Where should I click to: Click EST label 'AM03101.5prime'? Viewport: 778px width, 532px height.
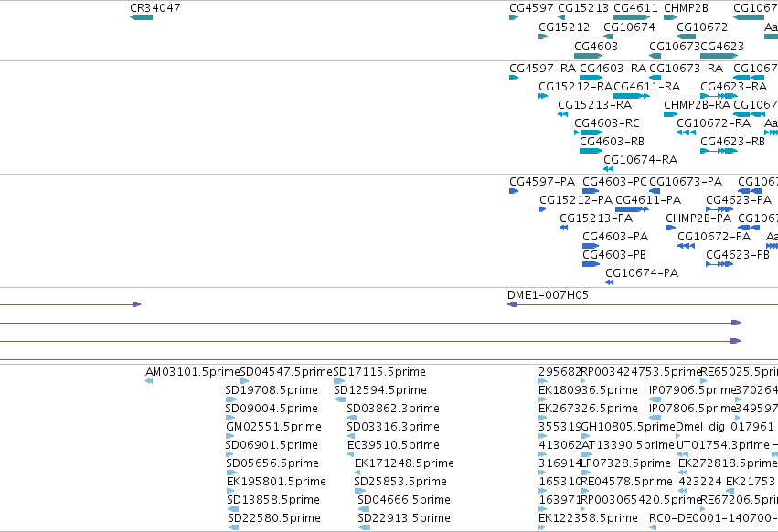point(193,372)
